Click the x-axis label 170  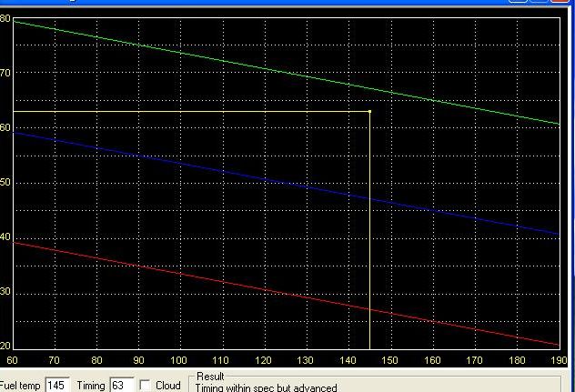tap(474, 360)
